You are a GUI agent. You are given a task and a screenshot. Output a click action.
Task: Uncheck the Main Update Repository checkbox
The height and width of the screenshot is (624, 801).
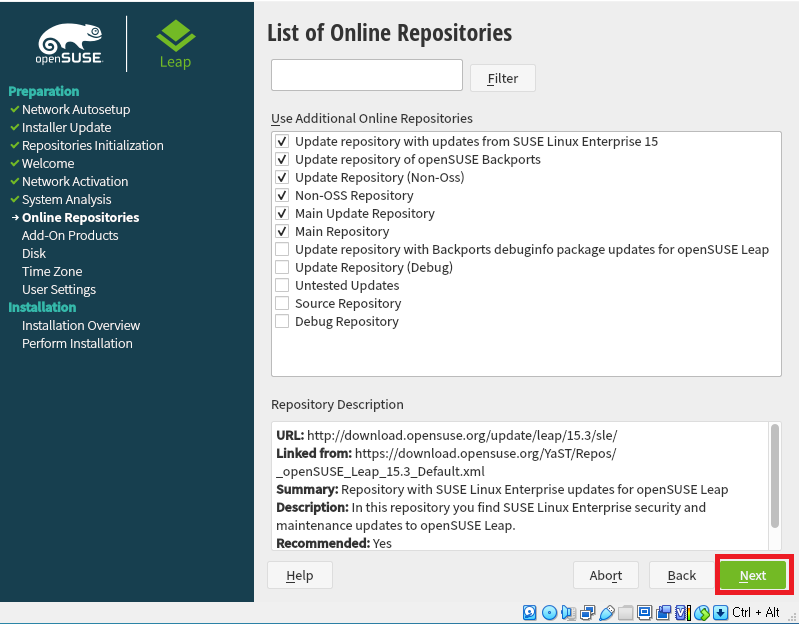(x=282, y=213)
